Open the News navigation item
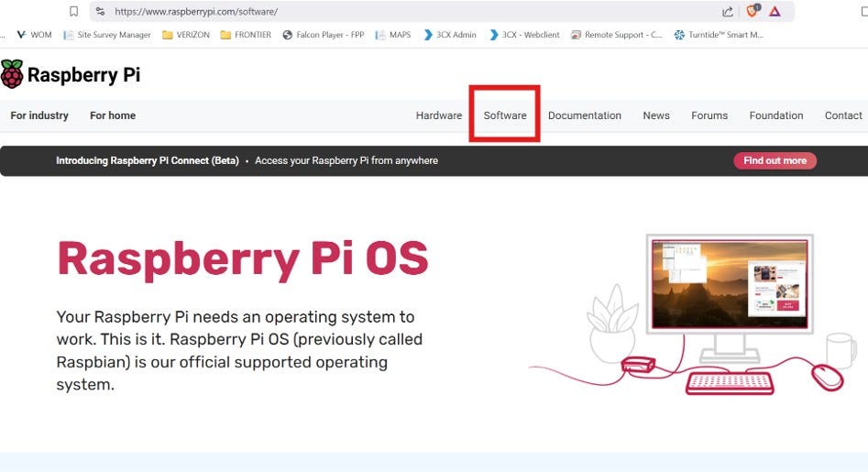 click(x=656, y=115)
